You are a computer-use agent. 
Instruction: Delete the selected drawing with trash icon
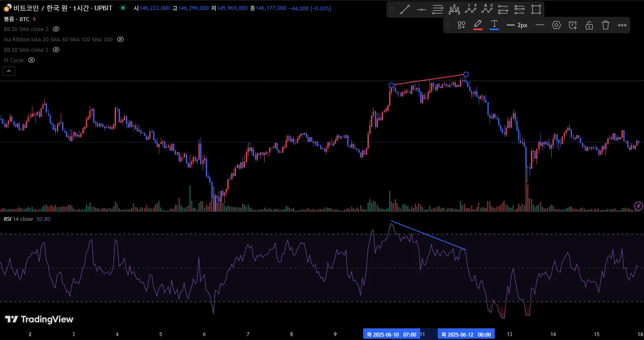(606, 25)
